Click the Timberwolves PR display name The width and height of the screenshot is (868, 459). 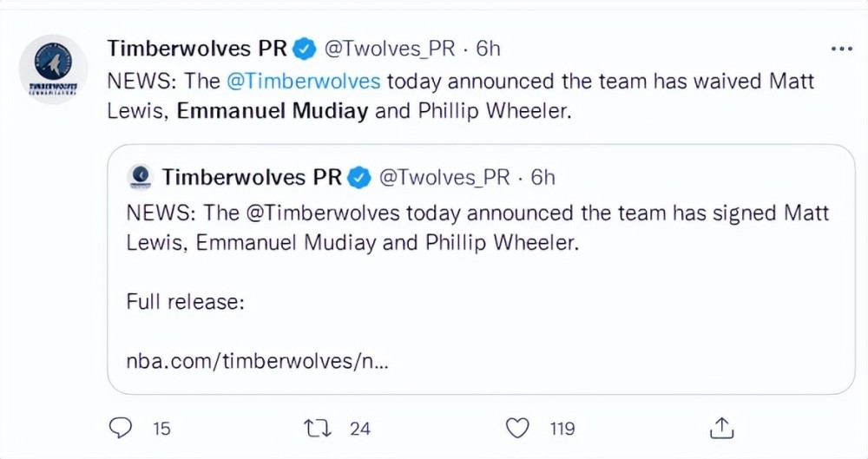point(198,49)
